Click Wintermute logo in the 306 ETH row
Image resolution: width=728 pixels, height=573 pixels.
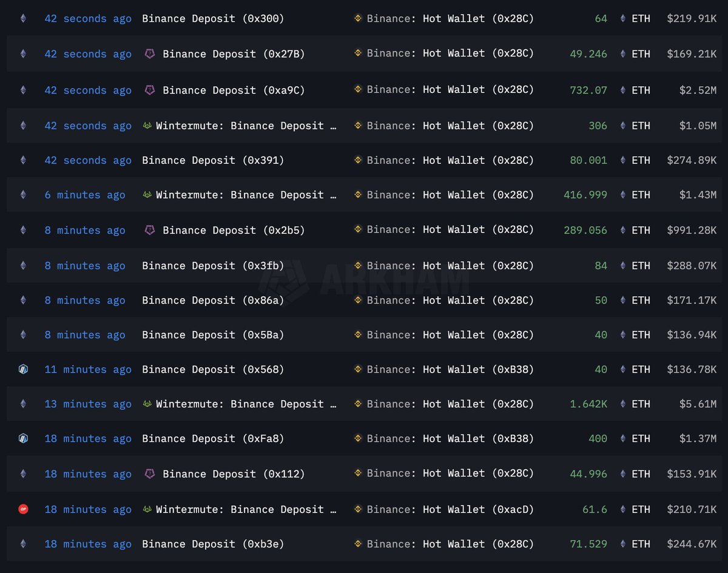(147, 126)
